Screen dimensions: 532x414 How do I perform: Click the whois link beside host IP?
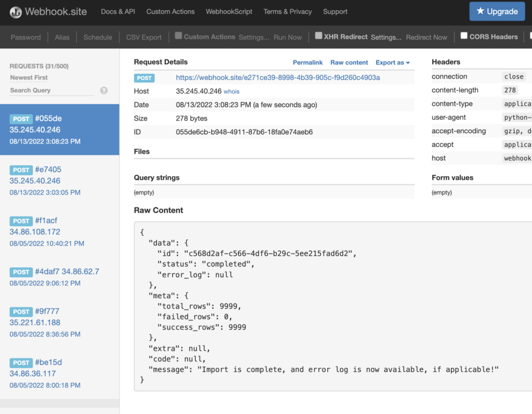(231, 92)
